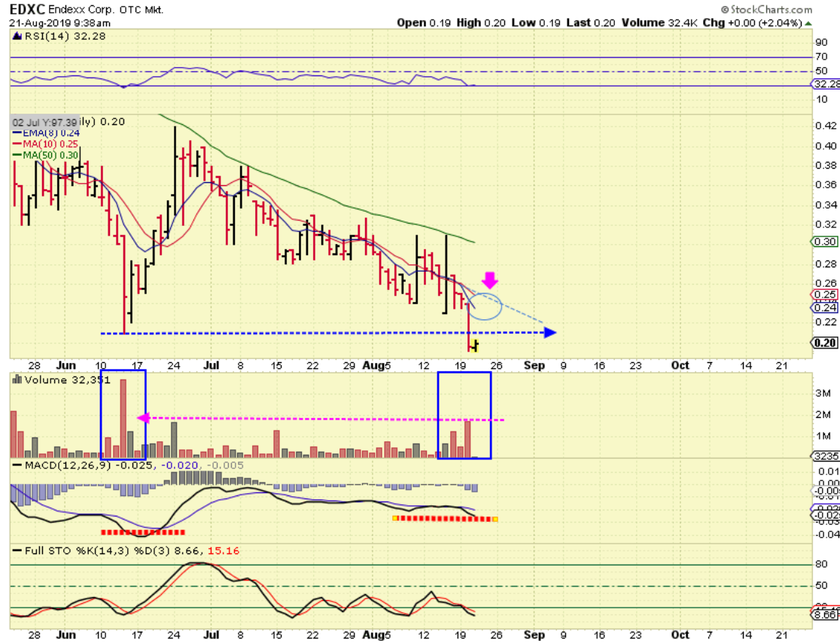The image size is (840, 643).
Task: Click the 0.22 price axis label
Action: (x=826, y=322)
